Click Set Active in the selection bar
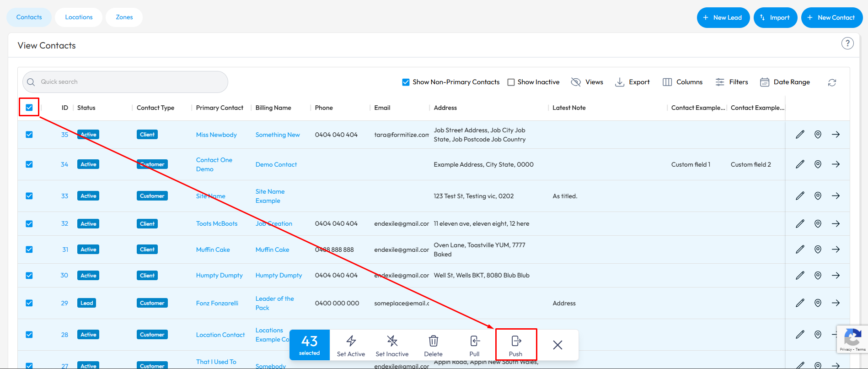 351,346
